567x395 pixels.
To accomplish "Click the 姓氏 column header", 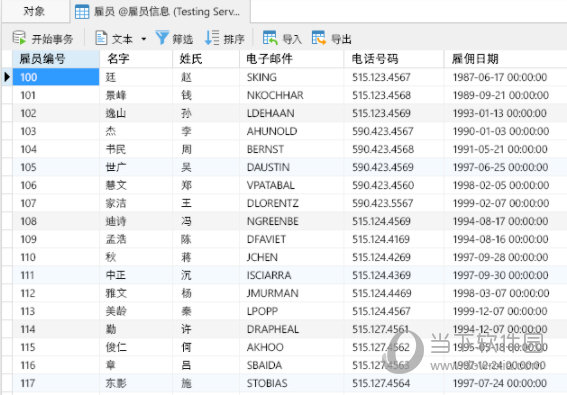I will [206, 59].
